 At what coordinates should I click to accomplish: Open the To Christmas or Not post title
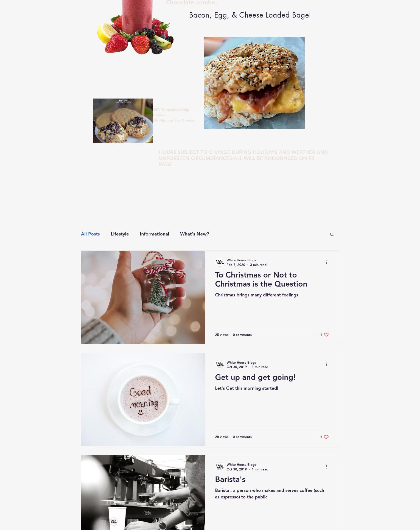(x=261, y=279)
